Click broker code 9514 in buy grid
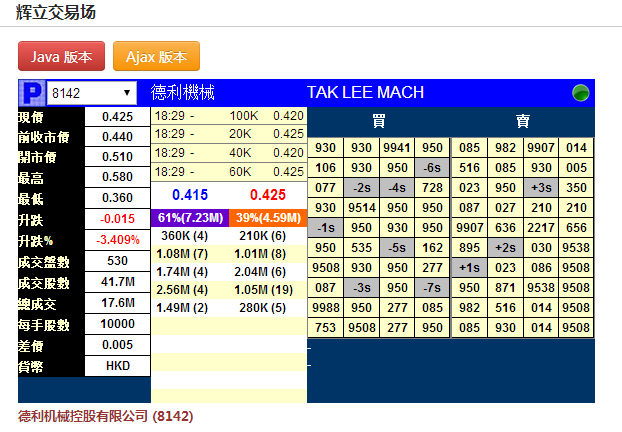The width and height of the screenshot is (622, 432). coord(361,208)
